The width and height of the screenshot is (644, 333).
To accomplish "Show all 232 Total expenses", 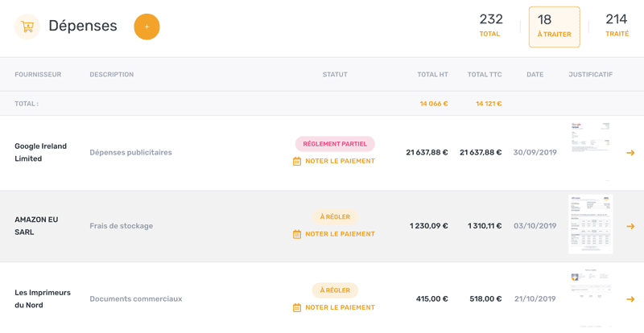I will 490,26.
